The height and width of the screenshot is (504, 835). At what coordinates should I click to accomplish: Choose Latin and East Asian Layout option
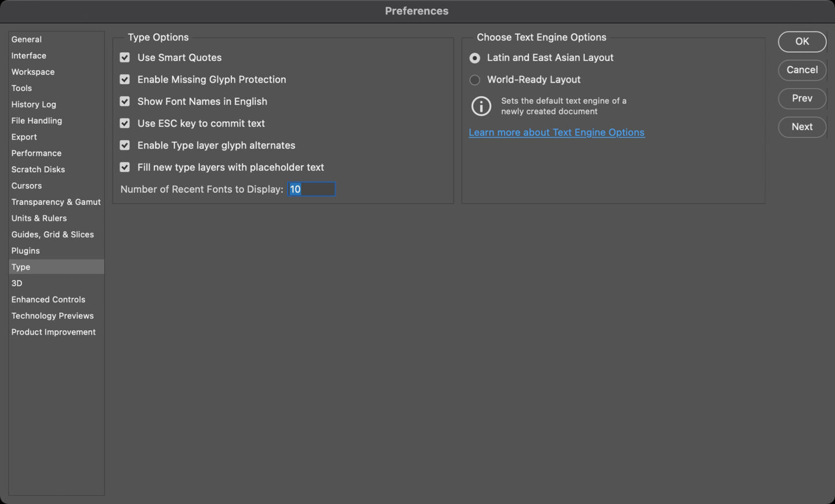coord(475,58)
